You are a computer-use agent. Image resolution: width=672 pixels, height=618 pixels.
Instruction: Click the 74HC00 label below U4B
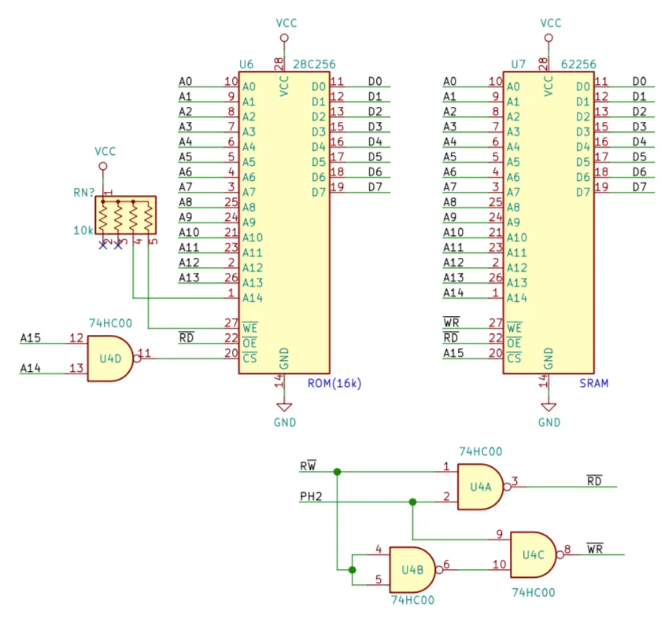(x=412, y=600)
